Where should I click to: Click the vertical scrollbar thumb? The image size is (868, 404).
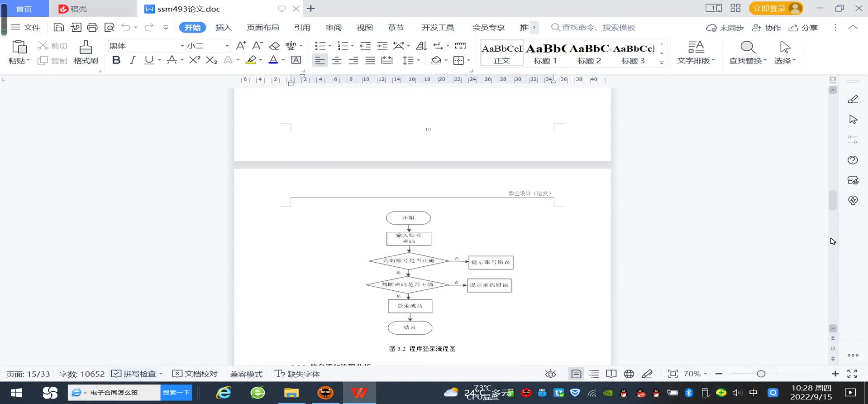[833, 200]
